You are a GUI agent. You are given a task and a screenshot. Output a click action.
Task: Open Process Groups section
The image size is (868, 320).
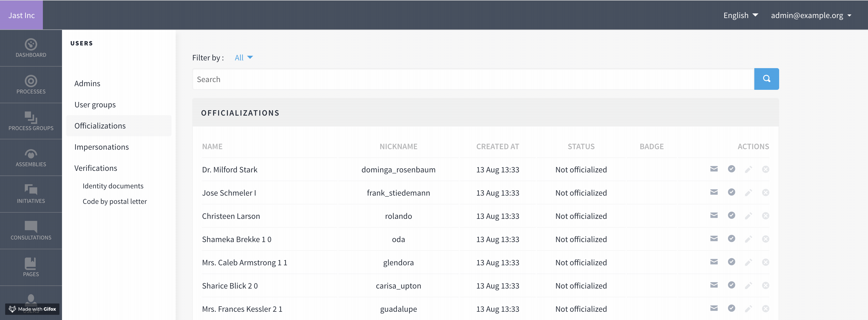pos(31,121)
